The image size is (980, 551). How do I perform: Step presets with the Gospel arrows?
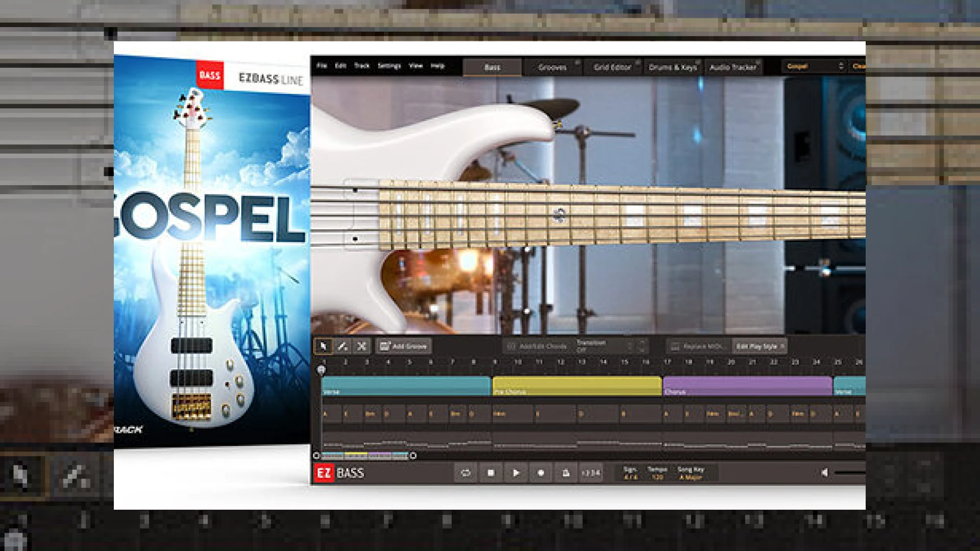click(x=841, y=66)
